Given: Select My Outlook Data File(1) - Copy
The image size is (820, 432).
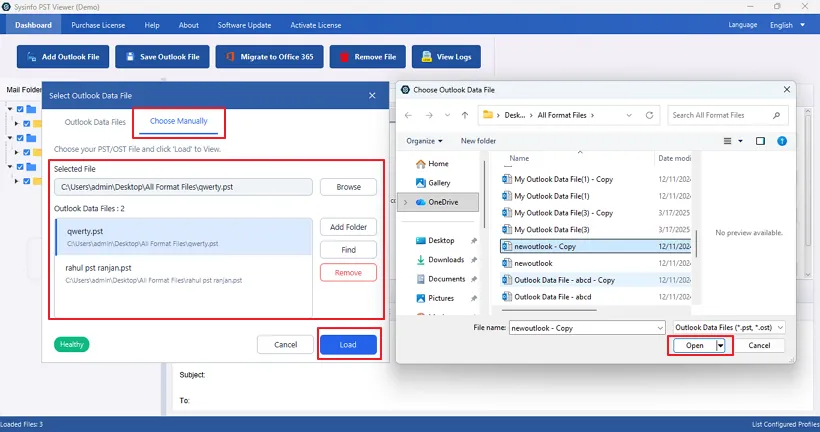Looking at the screenshot, I should pyautogui.click(x=596, y=179).
